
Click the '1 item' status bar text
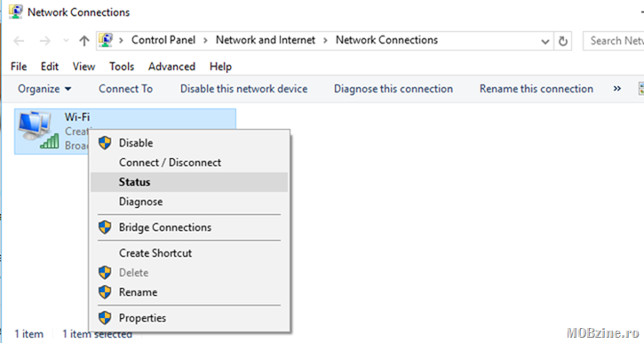tap(28, 334)
